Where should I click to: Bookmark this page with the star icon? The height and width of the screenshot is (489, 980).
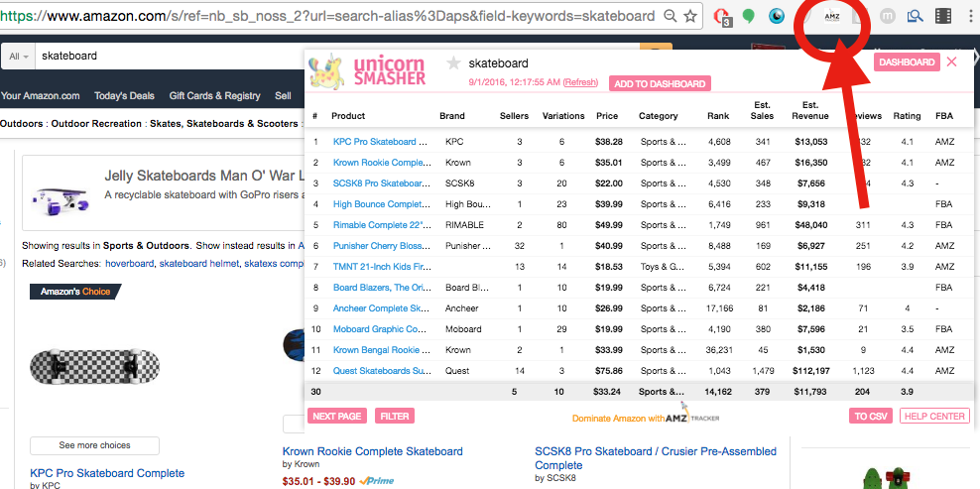tap(690, 16)
